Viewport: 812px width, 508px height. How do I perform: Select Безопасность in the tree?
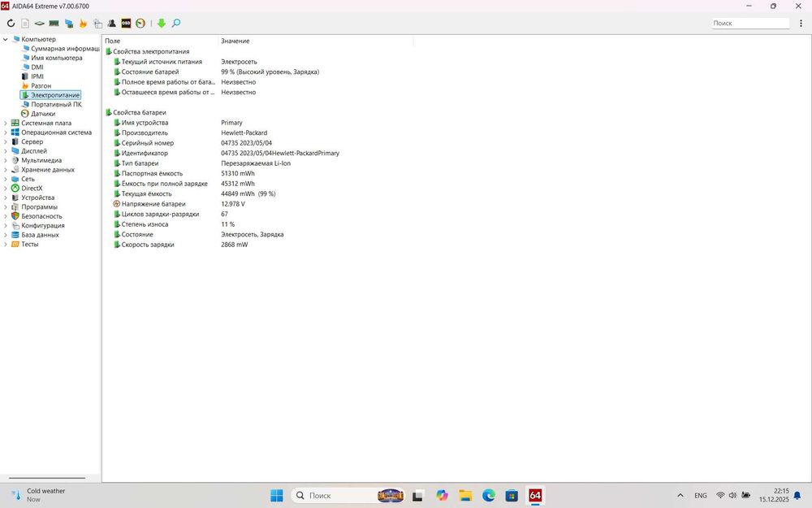tap(41, 217)
